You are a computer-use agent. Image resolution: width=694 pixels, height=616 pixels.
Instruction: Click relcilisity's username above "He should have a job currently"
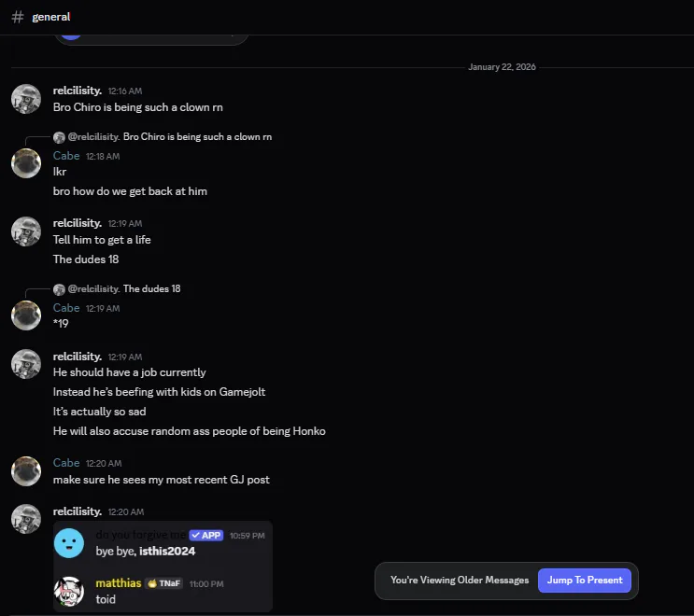[x=78, y=357]
